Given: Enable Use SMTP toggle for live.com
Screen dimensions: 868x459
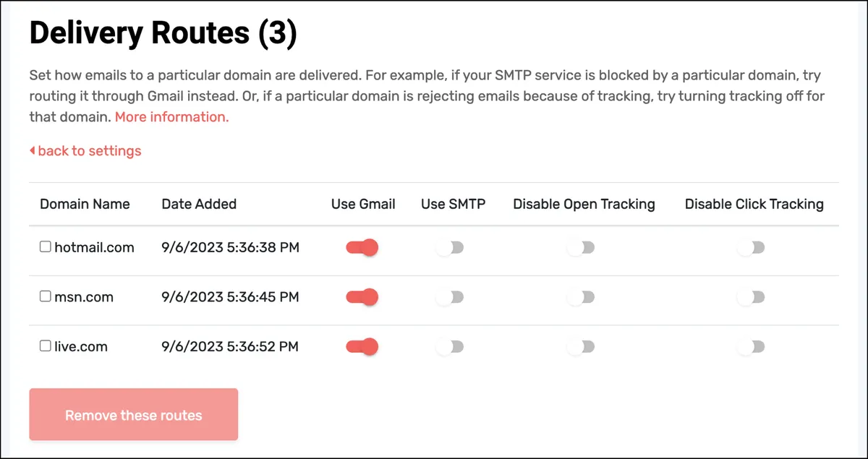Looking at the screenshot, I should 450,347.
